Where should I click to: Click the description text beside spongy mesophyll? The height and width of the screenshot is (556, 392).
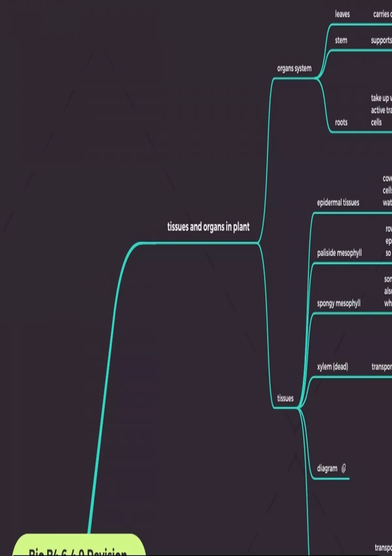388,291
